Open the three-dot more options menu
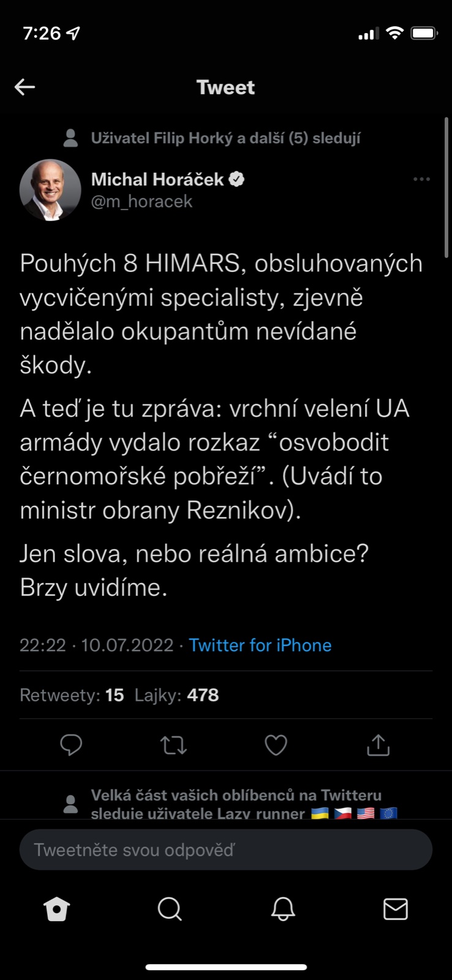Image resolution: width=452 pixels, height=980 pixels. pos(421,179)
